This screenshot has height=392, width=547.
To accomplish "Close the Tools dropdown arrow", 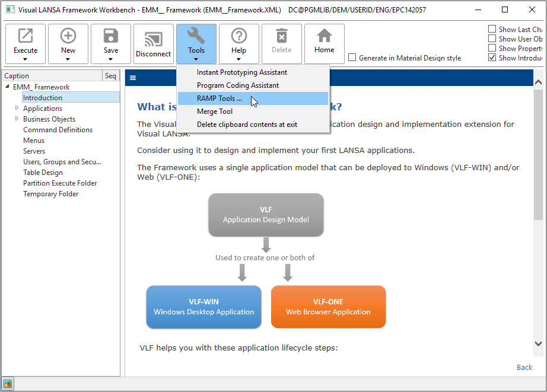I will [x=196, y=59].
